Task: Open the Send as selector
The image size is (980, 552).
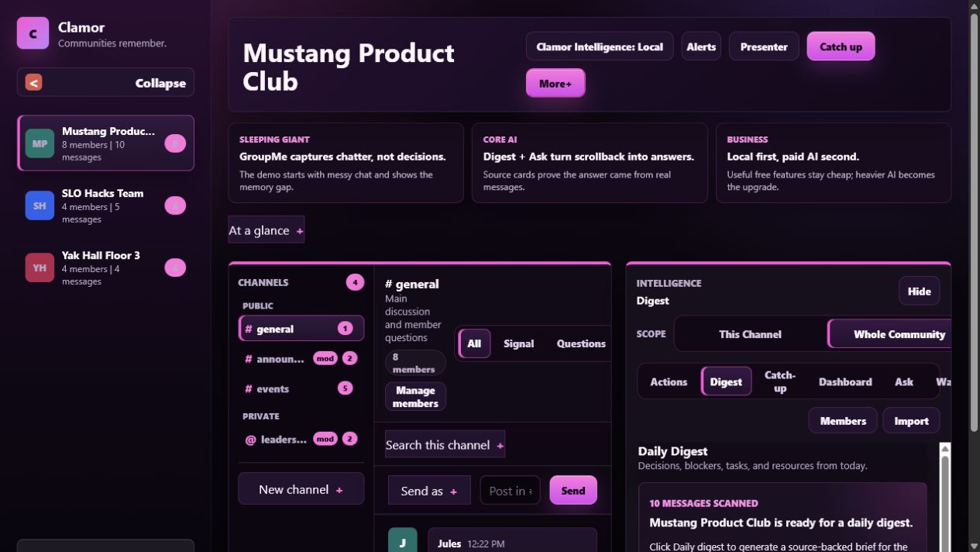Action: (x=429, y=491)
